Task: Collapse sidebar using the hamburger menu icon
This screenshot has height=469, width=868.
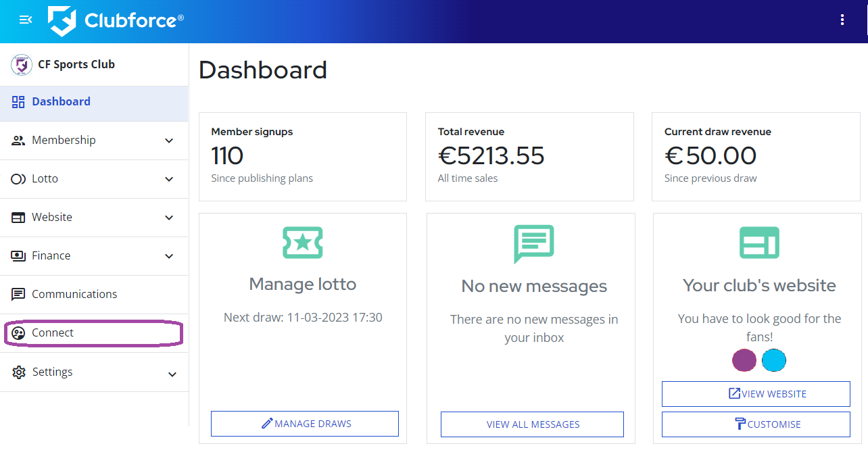Action: tap(26, 20)
